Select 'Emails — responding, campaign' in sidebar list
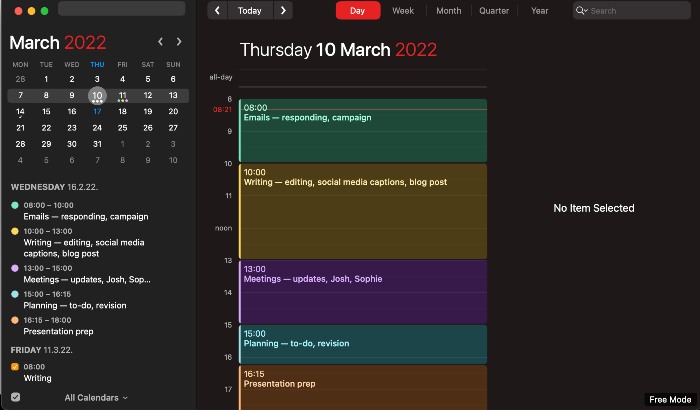 [86, 217]
